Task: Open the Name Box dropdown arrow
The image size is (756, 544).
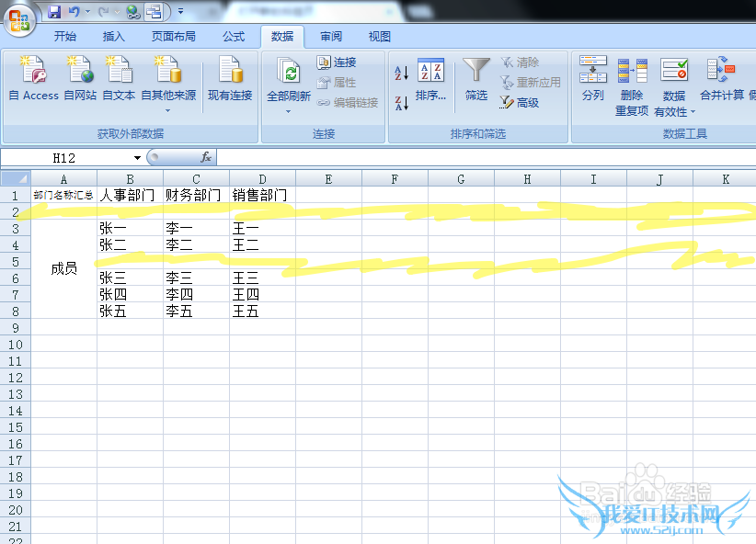Action: pyautogui.click(x=137, y=158)
